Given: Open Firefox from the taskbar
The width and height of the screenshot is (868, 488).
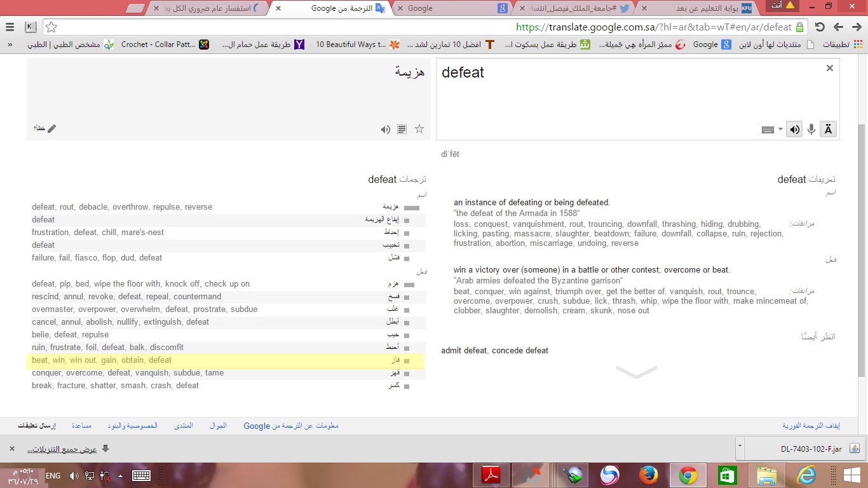Looking at the screenshot, I should click(x=649, y=475).
